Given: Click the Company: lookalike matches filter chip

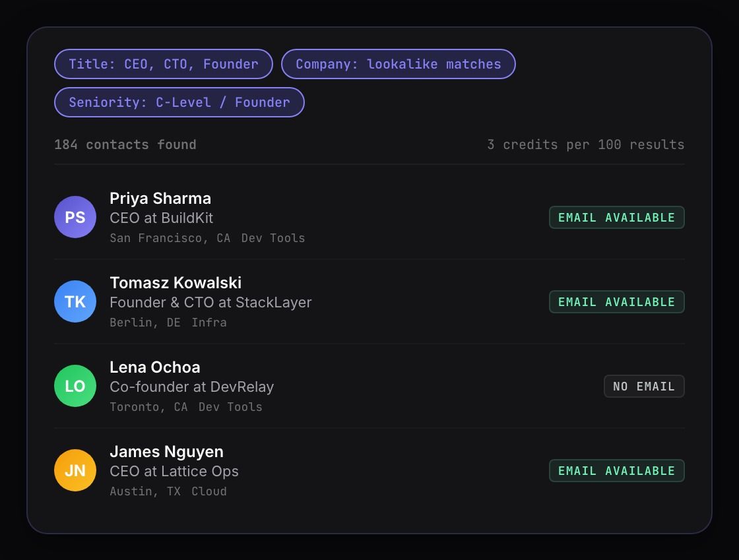Looking at the screenshot, I should click(399, 64).
